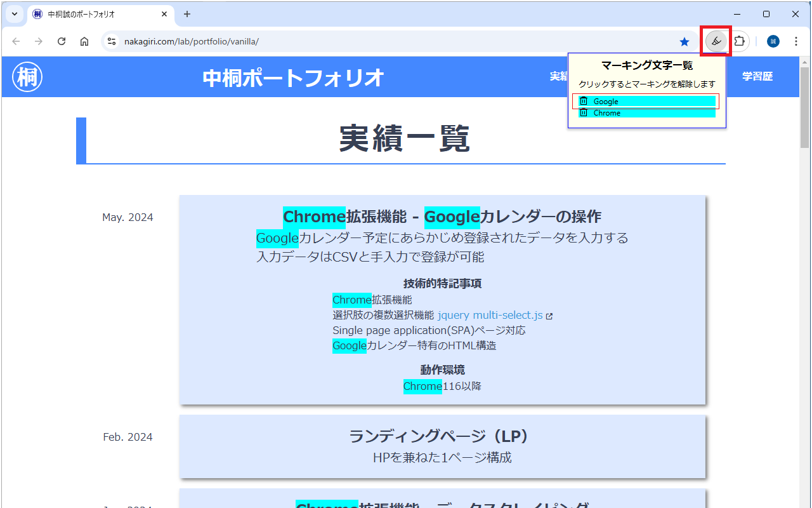Go to the browser home page
812x508 pixels.
[84, 41]
